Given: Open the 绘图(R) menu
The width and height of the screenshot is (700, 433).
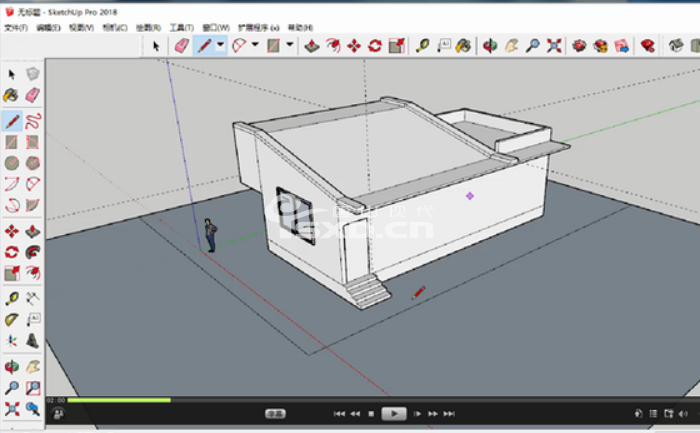Looking at the screenshot, I should coord(148,28).
